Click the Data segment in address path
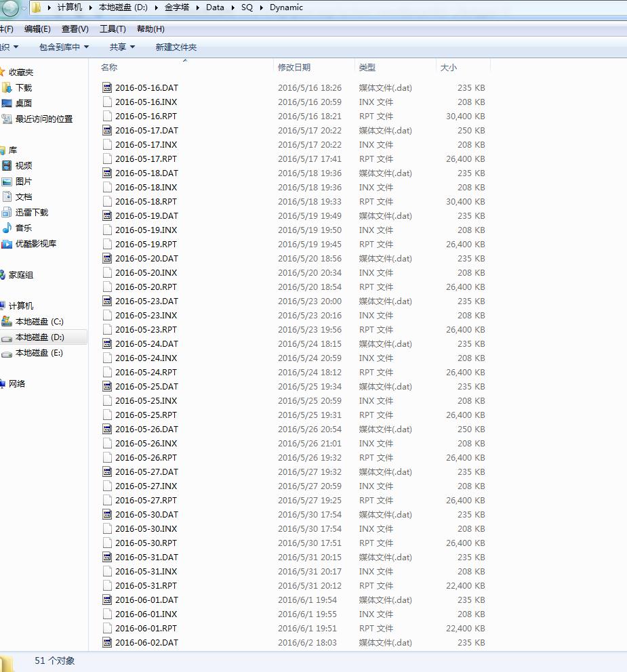This screenshot has width=627, height=672. coord(215,7)
